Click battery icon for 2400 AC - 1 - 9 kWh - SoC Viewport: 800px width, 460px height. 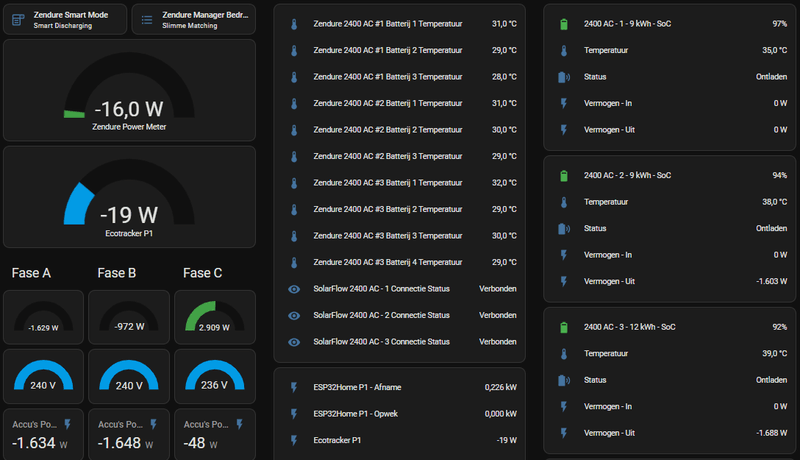click(x=564, y=24)
